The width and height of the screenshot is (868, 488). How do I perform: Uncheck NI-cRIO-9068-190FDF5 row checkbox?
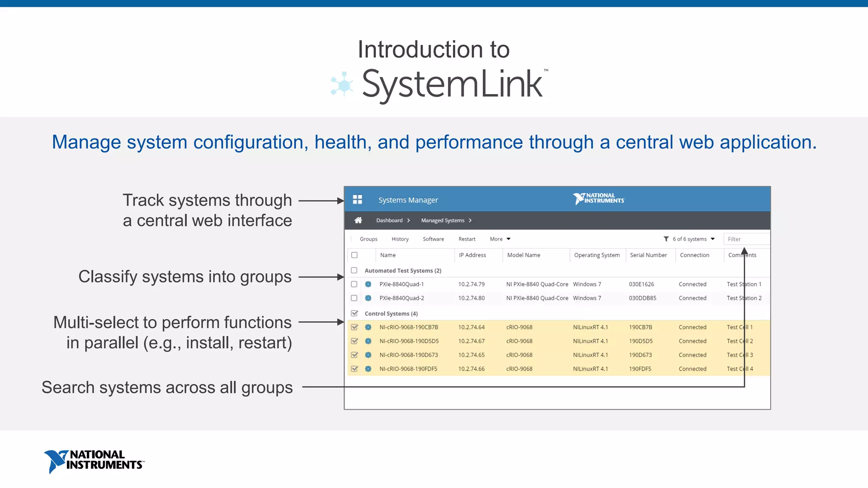pos(355,369)
